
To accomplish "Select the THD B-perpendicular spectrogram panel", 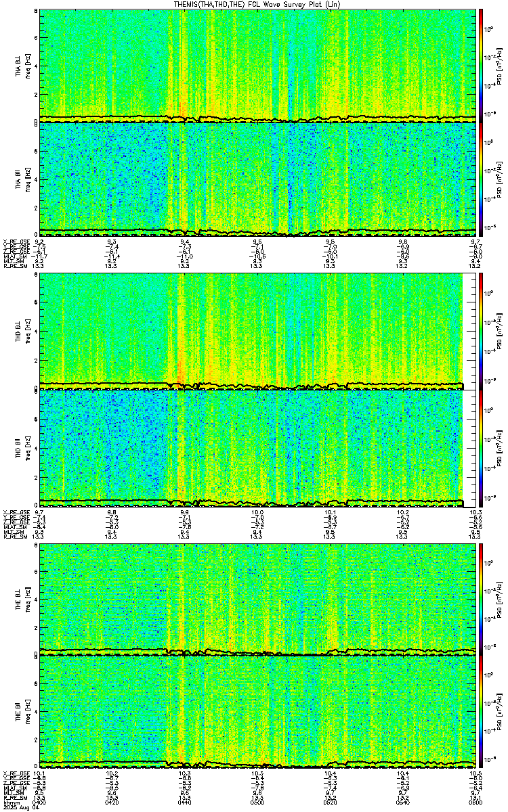I will pyautogui.click(x=257, y=331).
